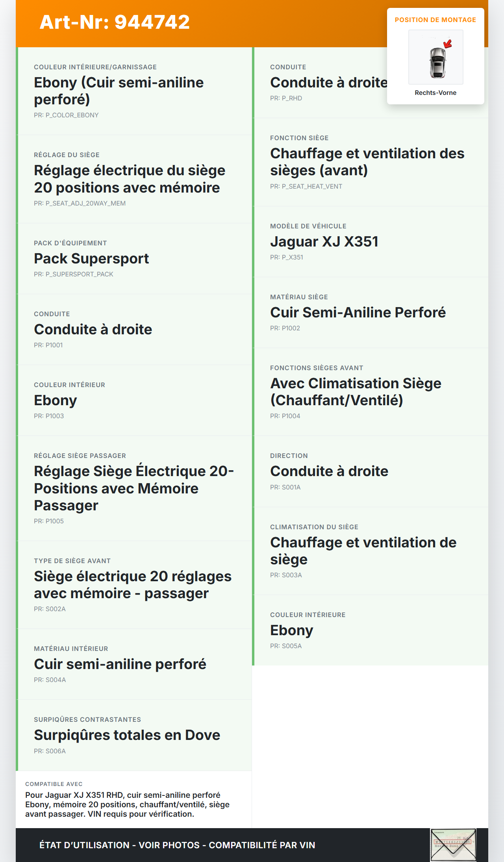Click PR code S005A under Ebony

point(286,646)
